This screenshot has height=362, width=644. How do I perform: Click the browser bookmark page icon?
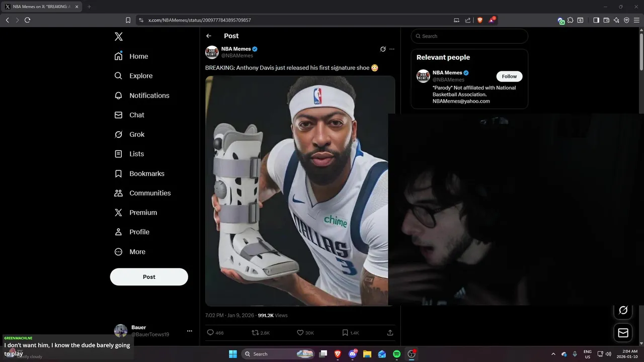(x=128, y=20)
